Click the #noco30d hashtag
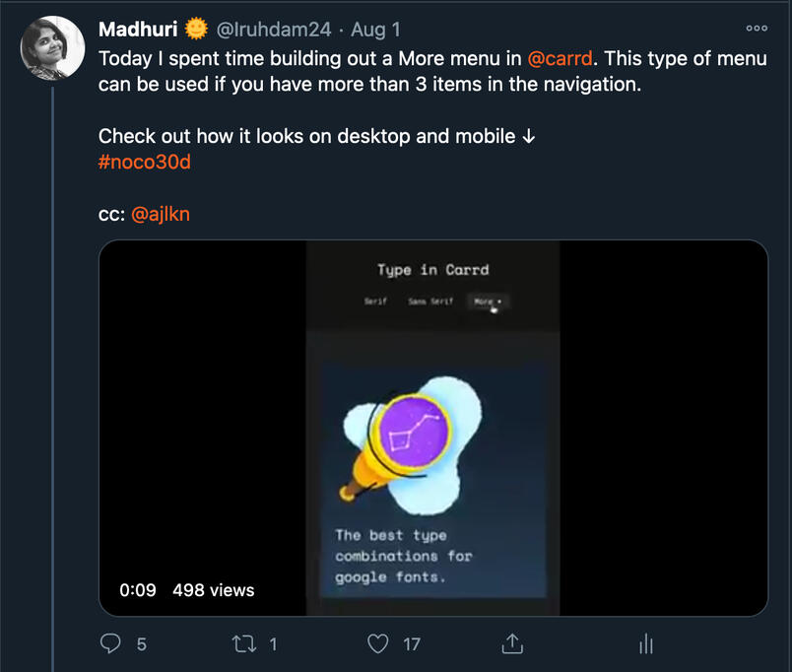Viewport: 792px width, 672px height. 144,162
